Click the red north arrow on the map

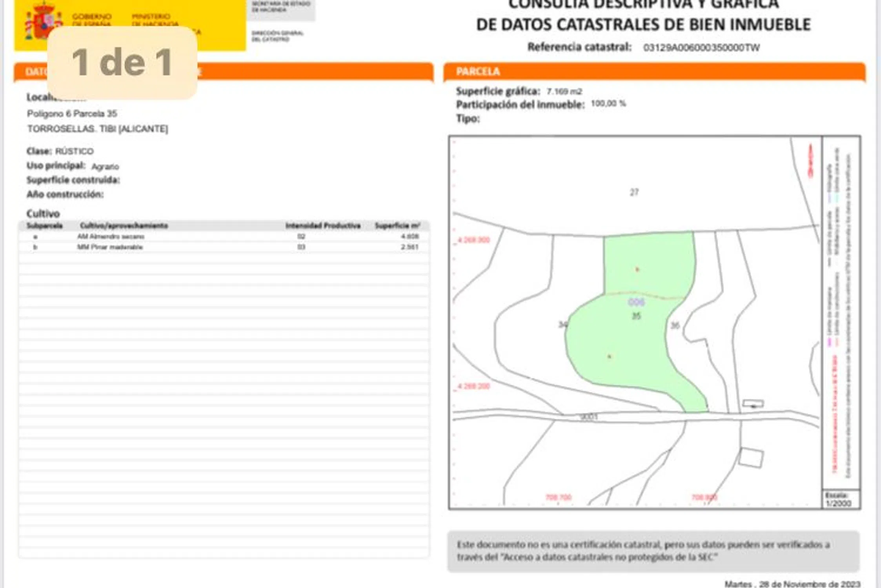pos(810,161)
